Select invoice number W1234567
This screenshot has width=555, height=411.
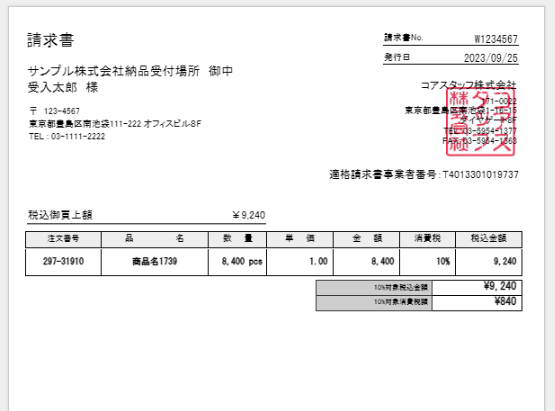tap(496, 39)
